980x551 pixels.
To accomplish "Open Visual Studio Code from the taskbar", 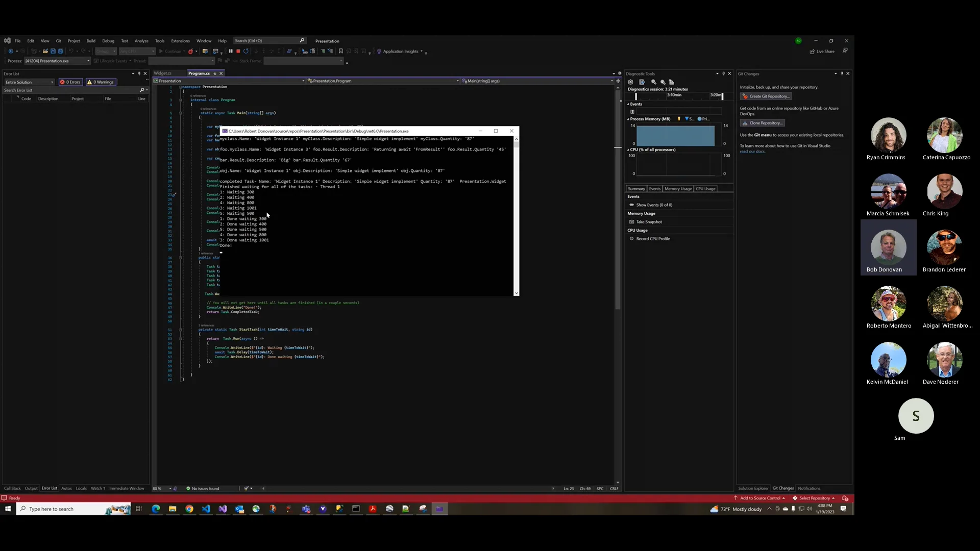I will click(206, 509).
